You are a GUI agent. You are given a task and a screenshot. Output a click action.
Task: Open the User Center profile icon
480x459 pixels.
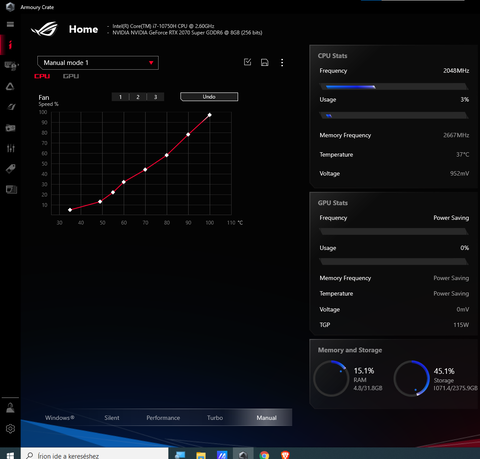pyautogui.click(x=10, y=408)
